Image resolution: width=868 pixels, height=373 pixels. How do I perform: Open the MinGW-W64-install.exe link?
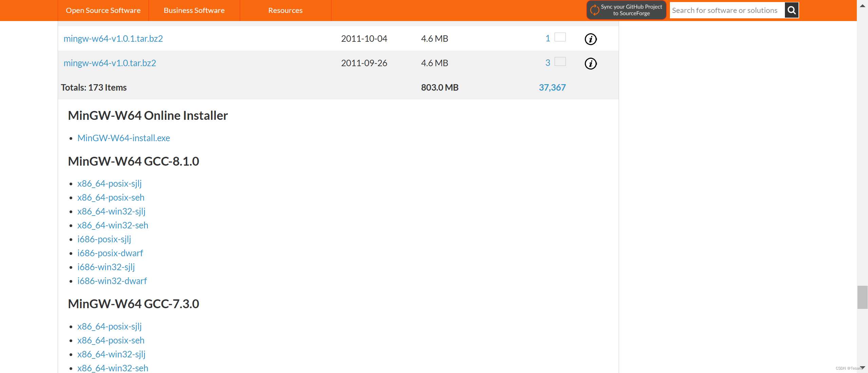point(124,138)
